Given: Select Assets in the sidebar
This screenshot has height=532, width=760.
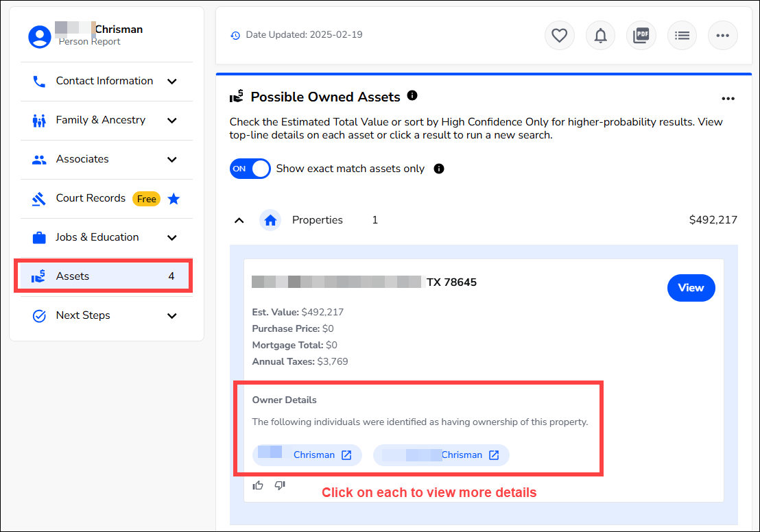Looking at the screenshot, I should (x=104, y=276).
